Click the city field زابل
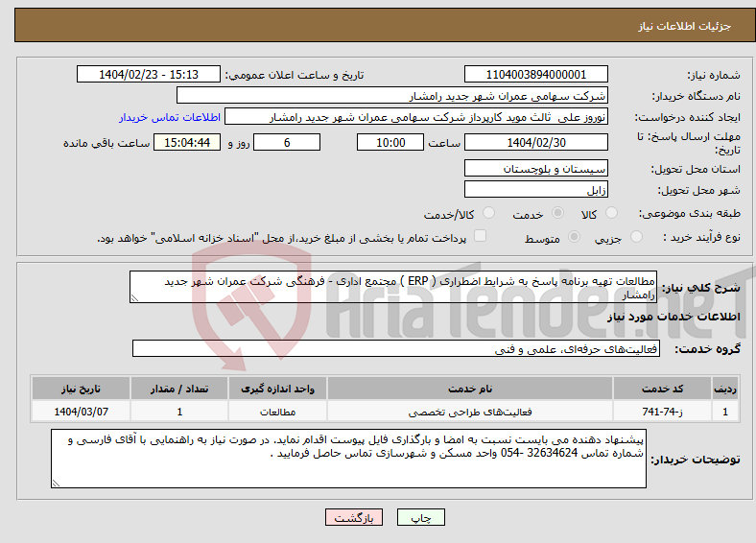The width and height of the screenshot is (756, 543). click(x=535, y=189)
